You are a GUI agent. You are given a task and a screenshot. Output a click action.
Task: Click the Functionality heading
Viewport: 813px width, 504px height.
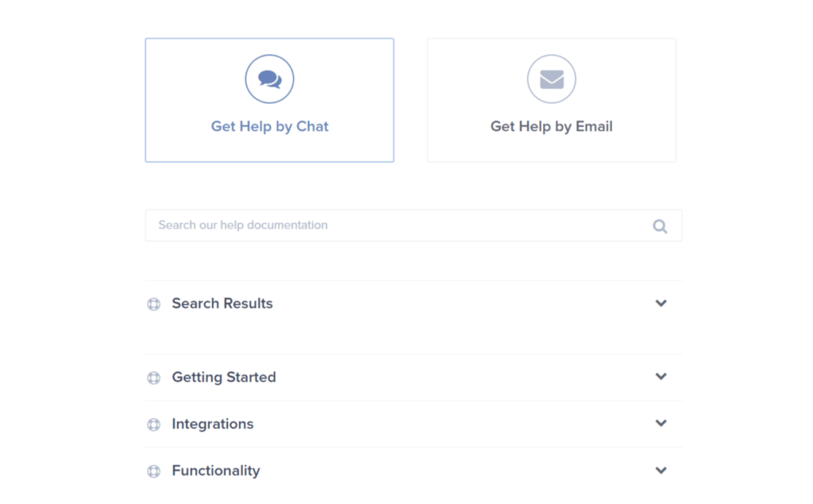click(216, 471)
